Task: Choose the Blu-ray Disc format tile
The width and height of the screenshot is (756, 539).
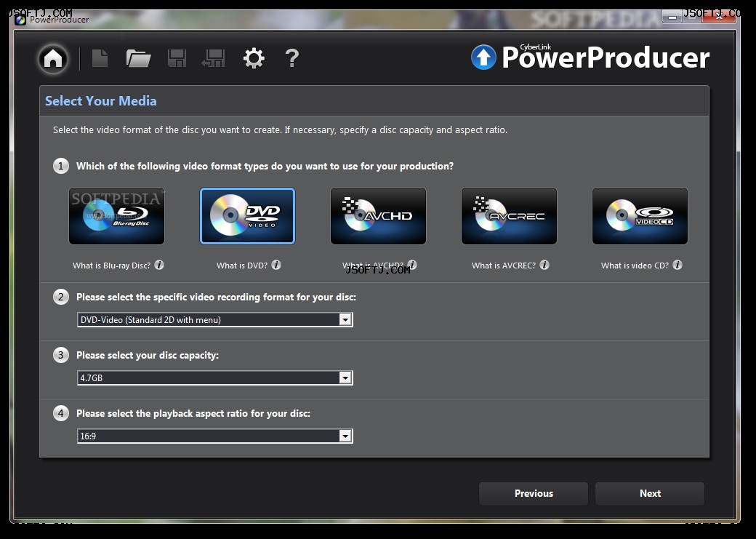Action: tap(117, 216)
